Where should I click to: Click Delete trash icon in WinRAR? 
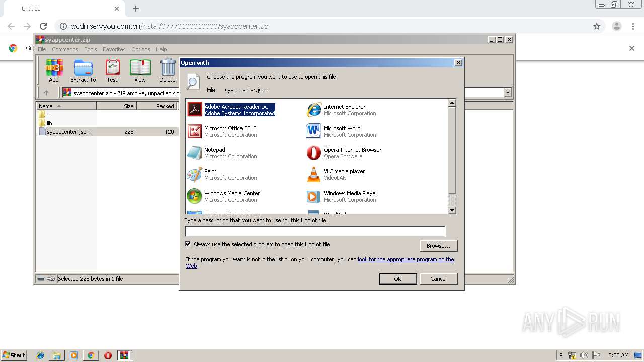168,71
